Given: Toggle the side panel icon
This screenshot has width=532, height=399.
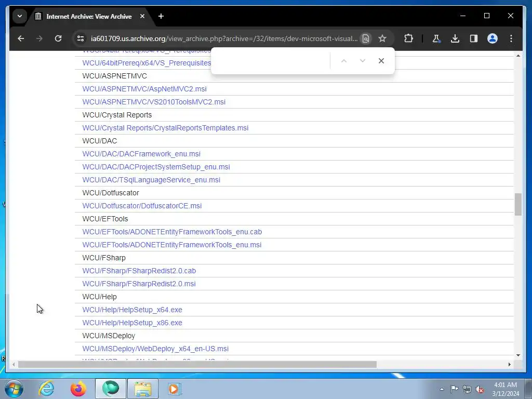Looking at the screenshot, I should pyautogui.click(x=474, y=38).
